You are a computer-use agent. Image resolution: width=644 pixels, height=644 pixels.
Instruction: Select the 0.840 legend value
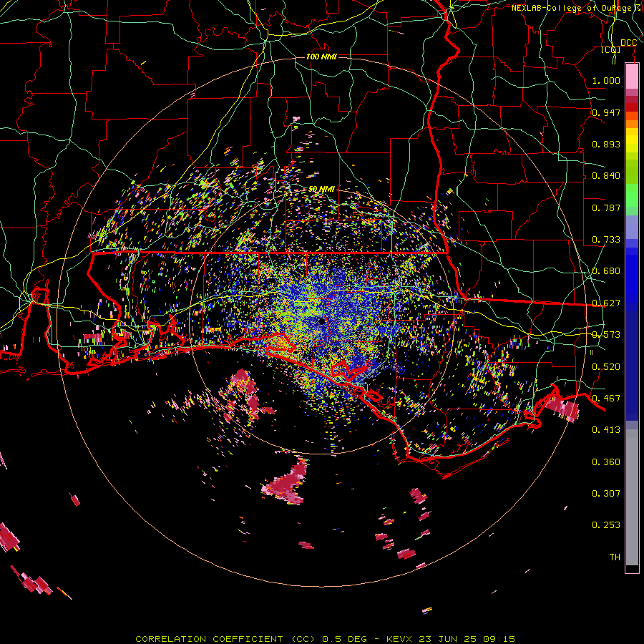coord(606,176)
